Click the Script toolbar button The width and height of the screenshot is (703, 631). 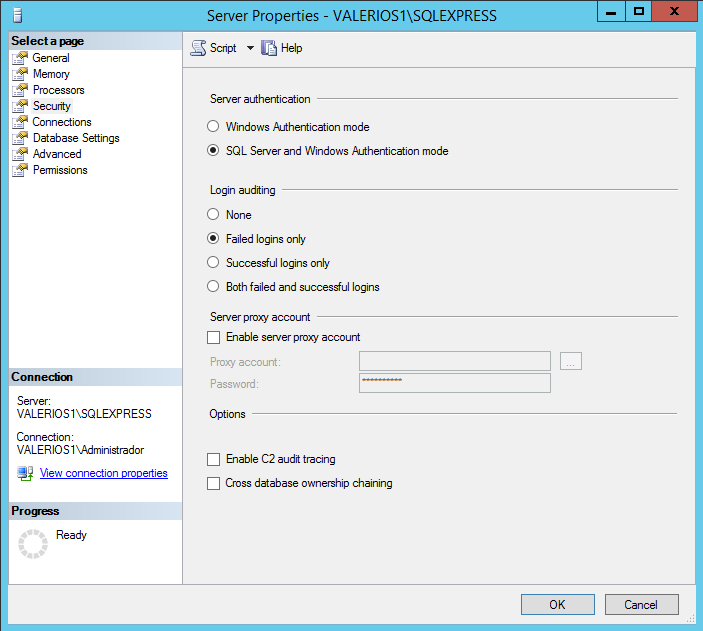tap(214, 48)
